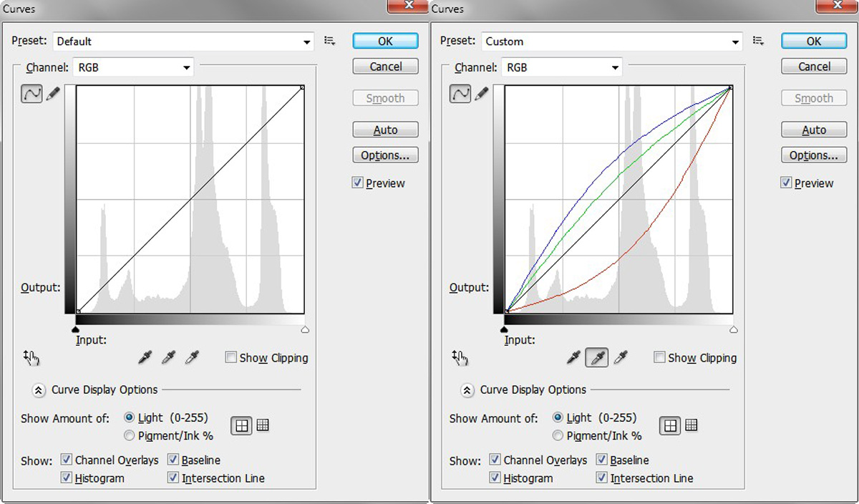Open the Channel RGB dropdown in the right dialog

pyautogui.click(x=562, y=68)
